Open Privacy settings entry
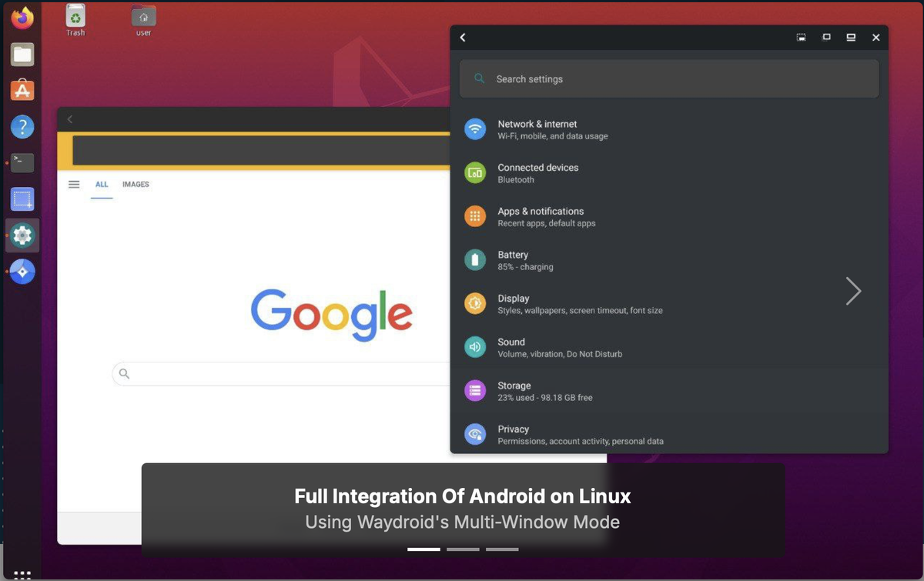924x581 pixels. tap(669, 434)
